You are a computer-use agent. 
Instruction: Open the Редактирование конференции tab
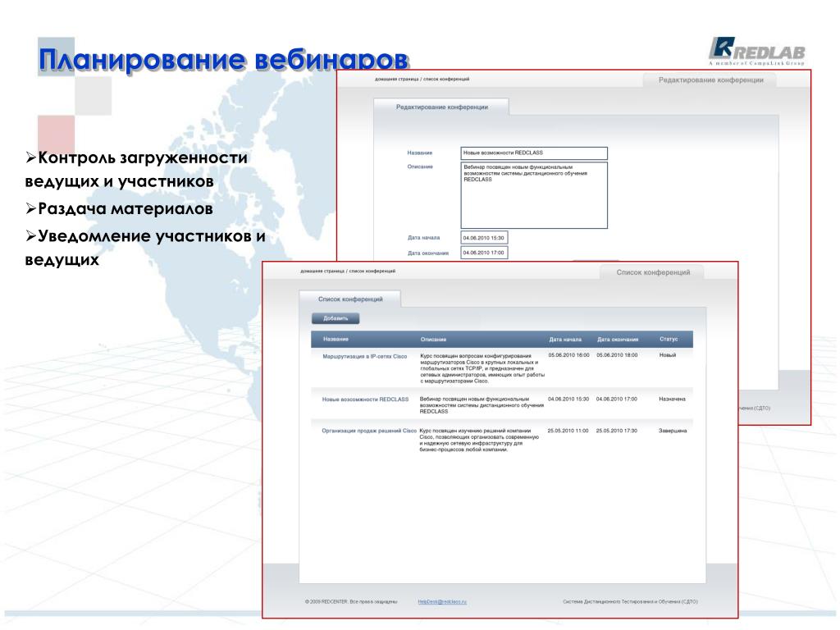tap(441, 107)
